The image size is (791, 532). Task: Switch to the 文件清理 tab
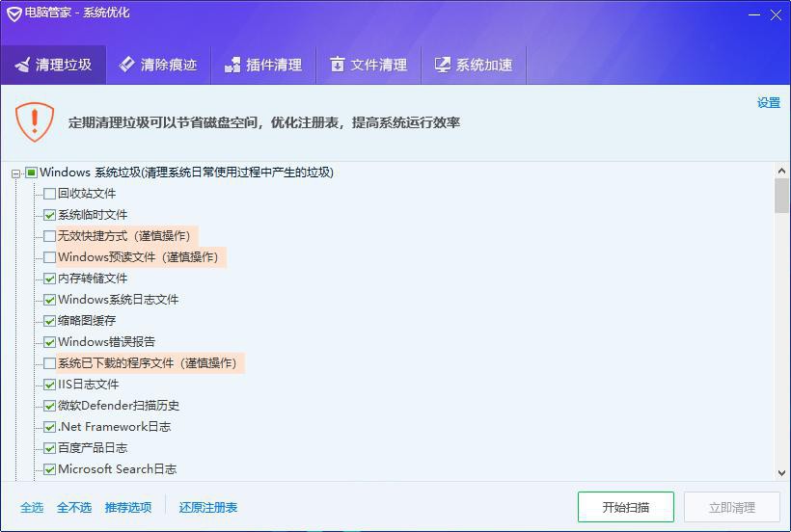[x=368, y=65]
